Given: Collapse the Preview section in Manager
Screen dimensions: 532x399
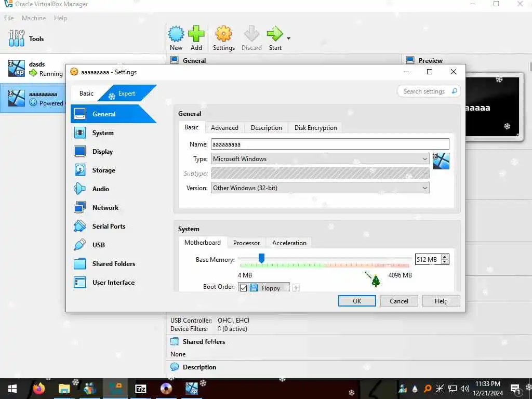Looking at the screenshot, I should tap(410, 60).
